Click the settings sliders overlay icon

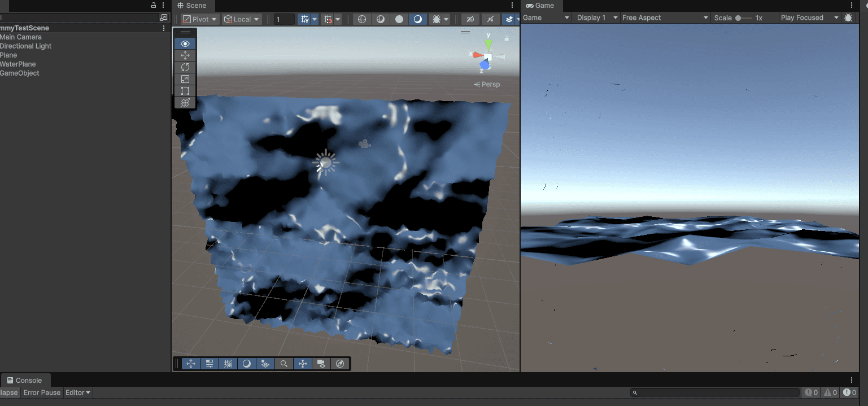(x=210, y=364)
